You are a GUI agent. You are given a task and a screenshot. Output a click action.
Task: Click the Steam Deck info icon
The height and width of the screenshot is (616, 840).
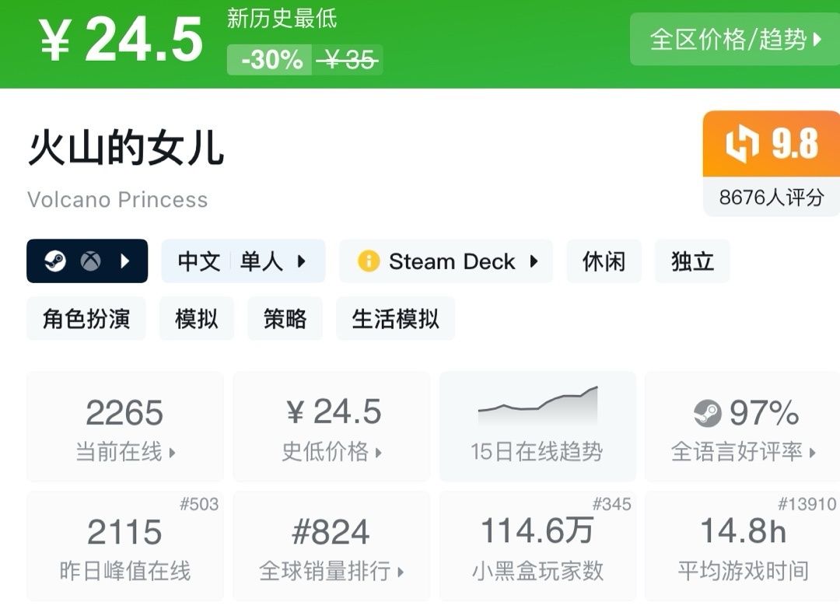click(x=368, y=261)
